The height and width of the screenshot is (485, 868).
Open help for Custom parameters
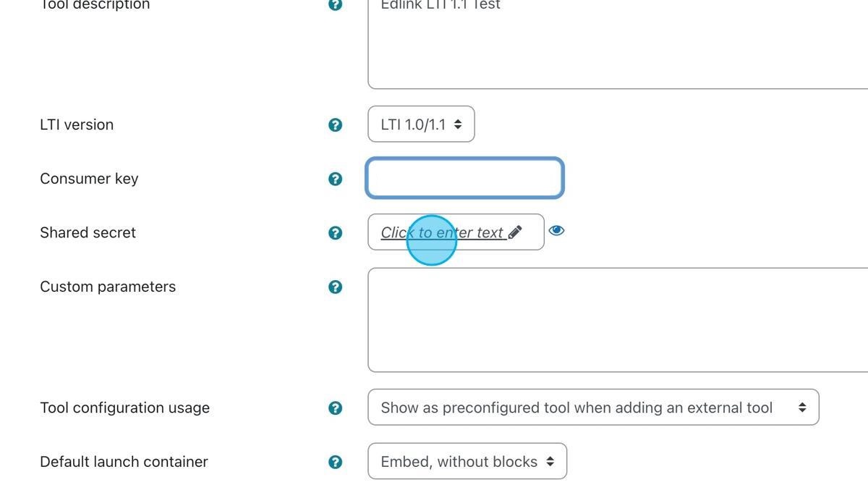tap(335, 286)
